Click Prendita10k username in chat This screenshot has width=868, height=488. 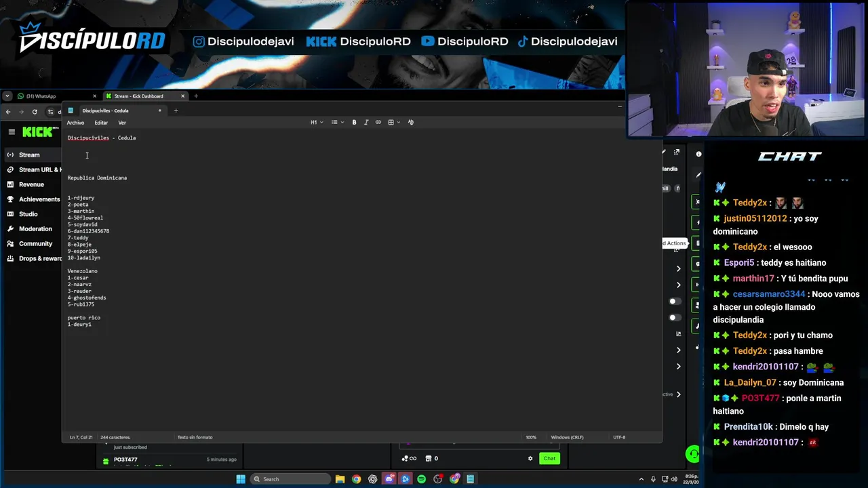(749, 427)
